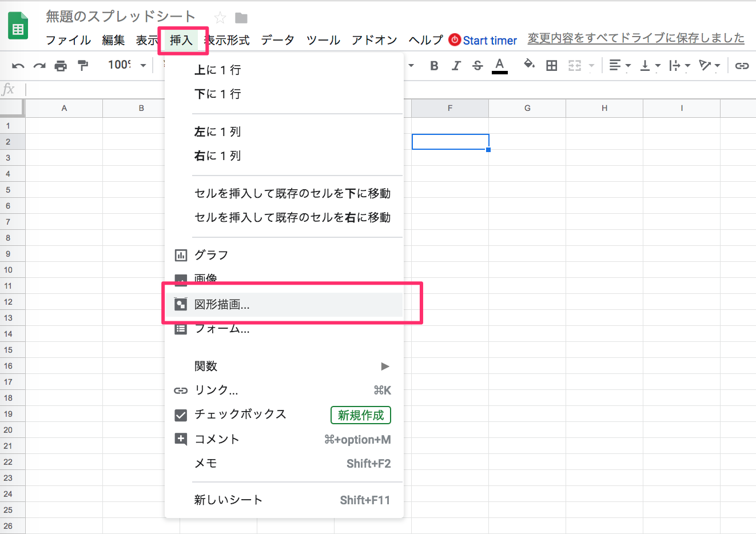756x534 pixels.
Task: Click the select-all corner box
Action: pyautogui.click(x=12, y=108)
